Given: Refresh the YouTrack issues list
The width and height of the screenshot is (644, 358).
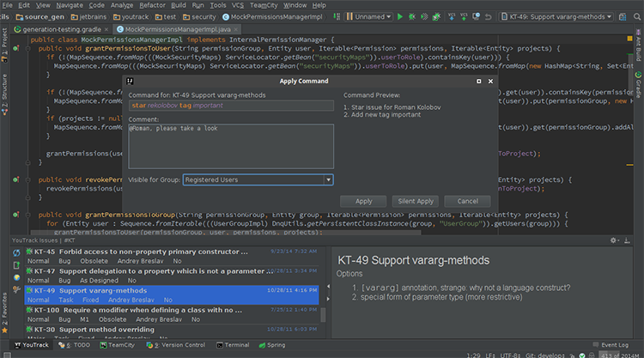Looking at the screenshot, I should coord(16,252).
